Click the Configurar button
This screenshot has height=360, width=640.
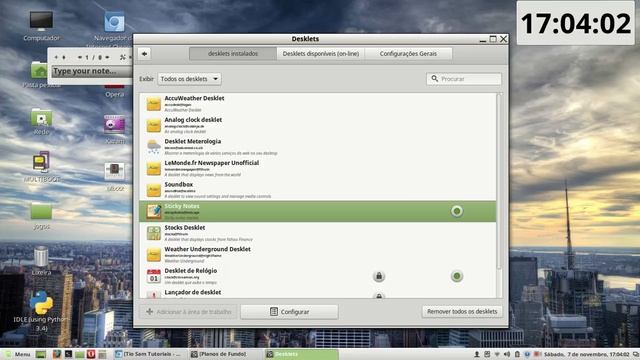tap(289, 312)
